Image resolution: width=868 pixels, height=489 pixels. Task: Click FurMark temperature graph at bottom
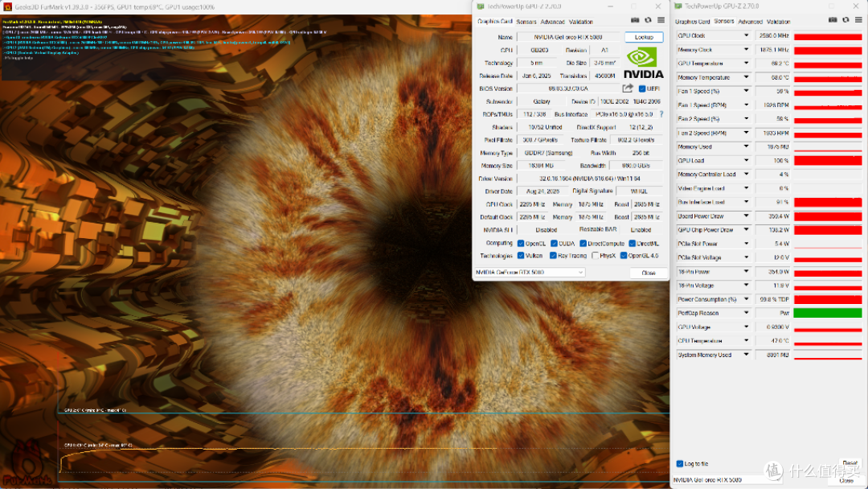[x=363, y=447]
